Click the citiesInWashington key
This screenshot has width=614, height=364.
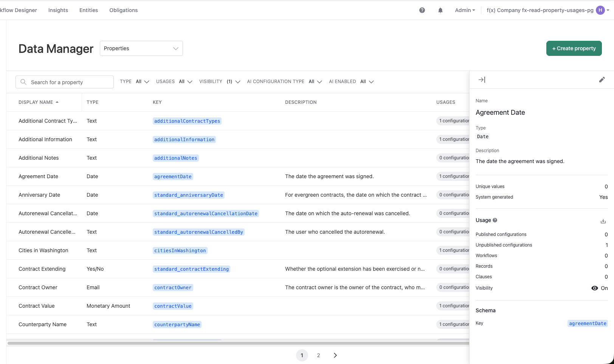180,250
